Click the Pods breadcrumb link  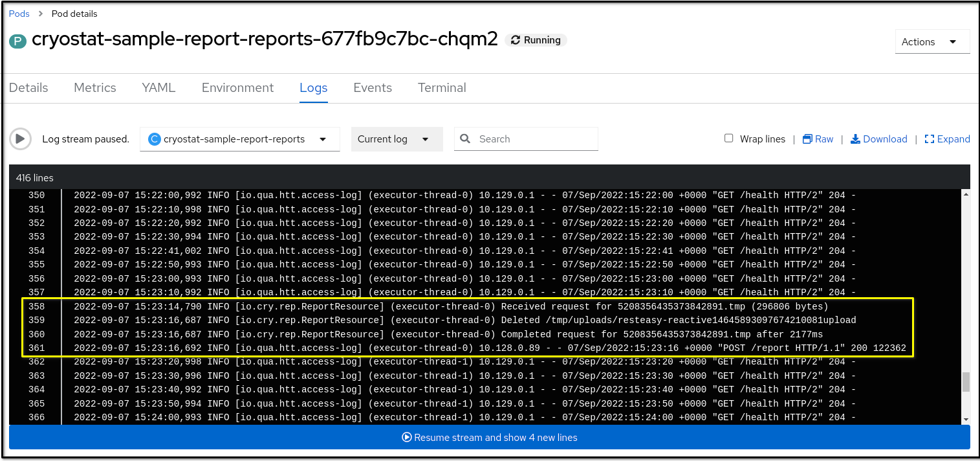point(19,13)
